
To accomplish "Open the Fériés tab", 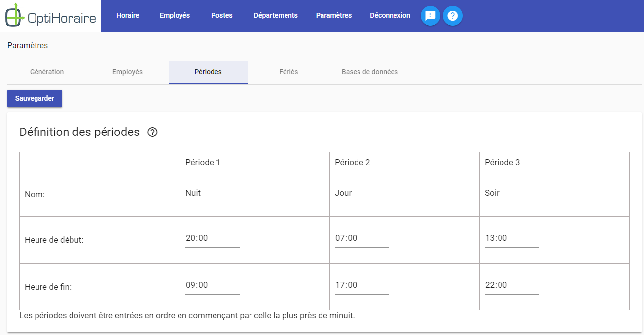I will tap(288, 72).
